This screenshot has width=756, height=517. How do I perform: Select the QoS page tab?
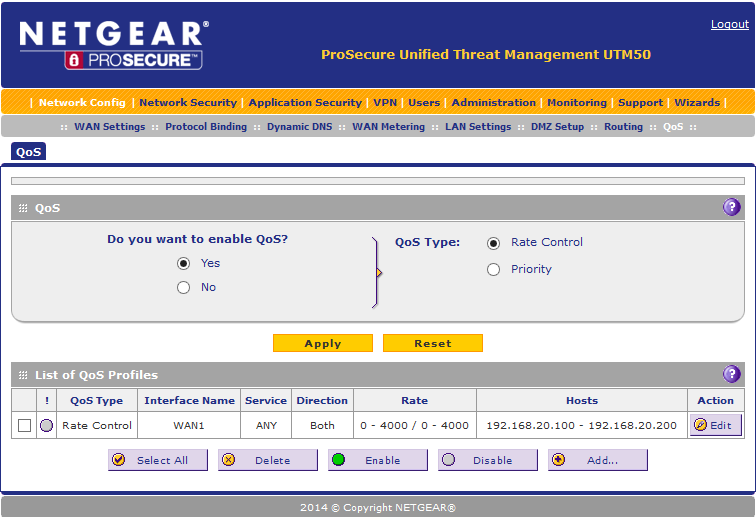point(28,151)
